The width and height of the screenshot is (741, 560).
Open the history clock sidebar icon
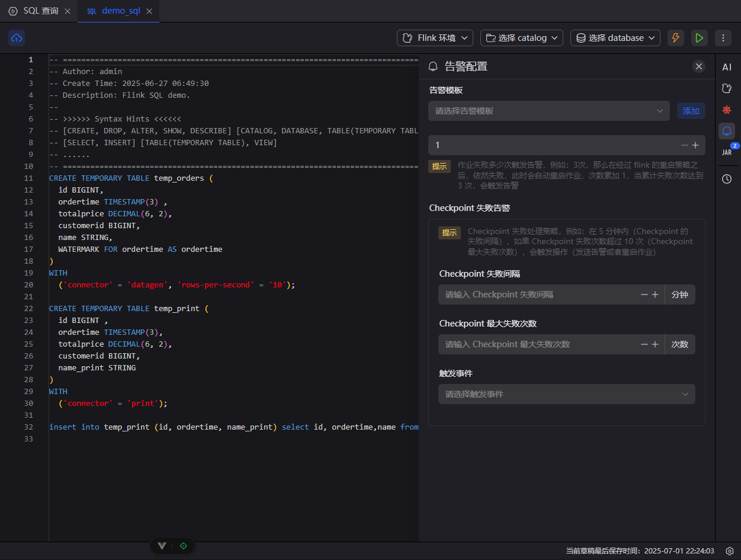(727, 178)
